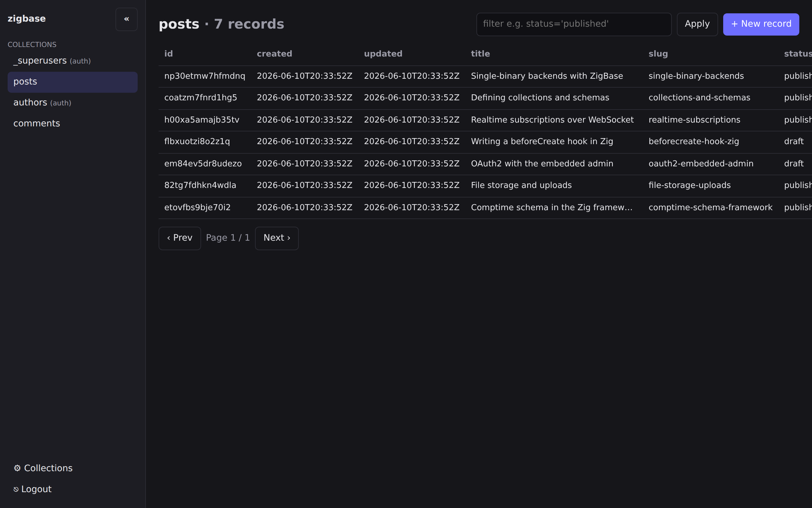The height and width of the screenshot is (508, 812).
Task: Open record h00xa5amajb35tv
Action: point(202,120)
